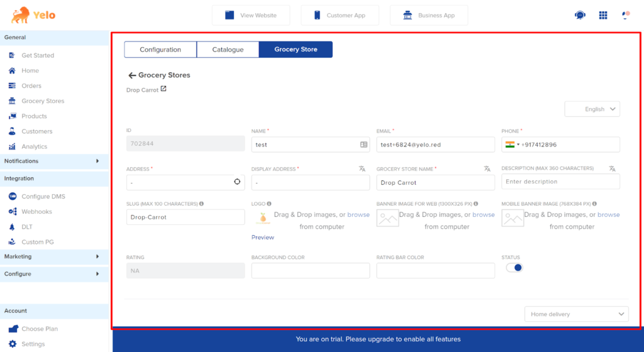Switch to the Configuration tab
The width and height of the screenshot is (644, 352).
pos(160,50)
